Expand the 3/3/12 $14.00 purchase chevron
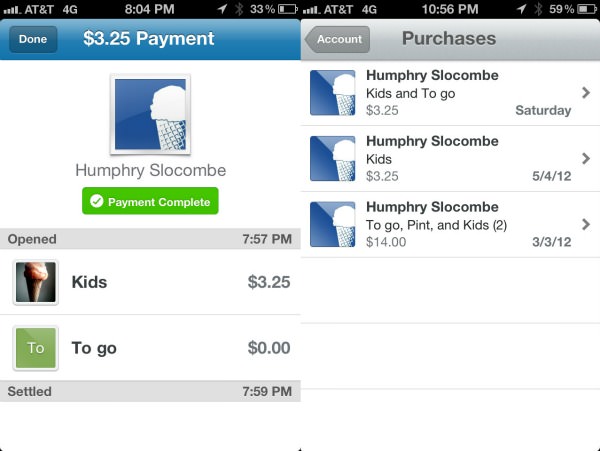 click(x=586, y=224)
